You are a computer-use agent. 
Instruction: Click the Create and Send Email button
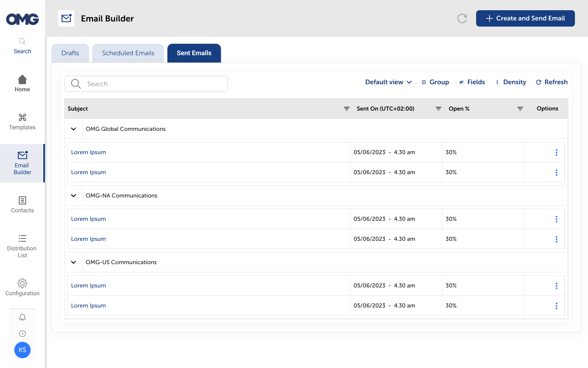pyautogui.click(x=525, y=18)
